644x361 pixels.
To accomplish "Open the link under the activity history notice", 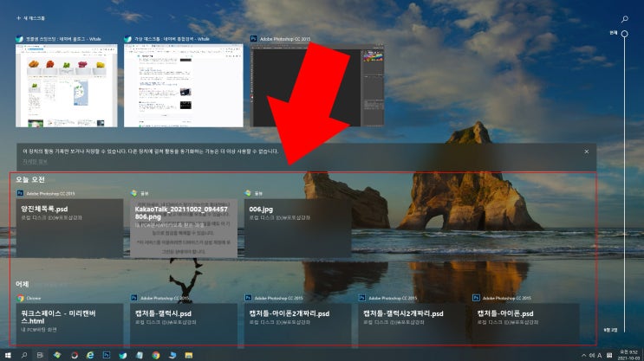I will (x=35, y=162).
